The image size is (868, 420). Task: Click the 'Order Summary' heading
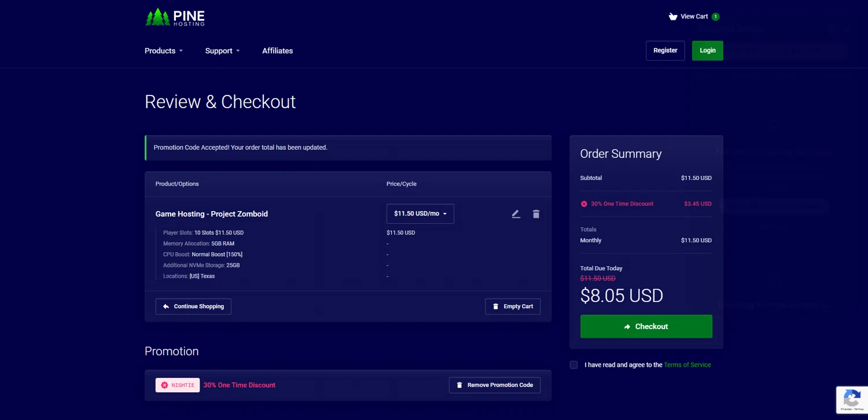coord(621,154)
